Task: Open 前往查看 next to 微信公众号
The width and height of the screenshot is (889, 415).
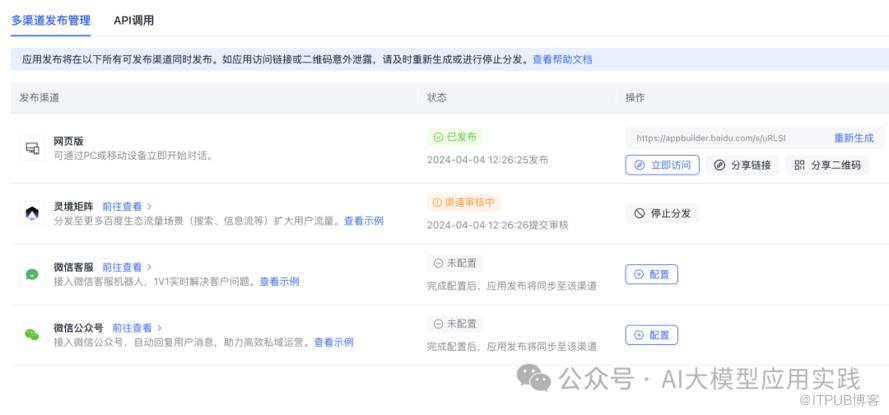Action: tap(136, 328)
